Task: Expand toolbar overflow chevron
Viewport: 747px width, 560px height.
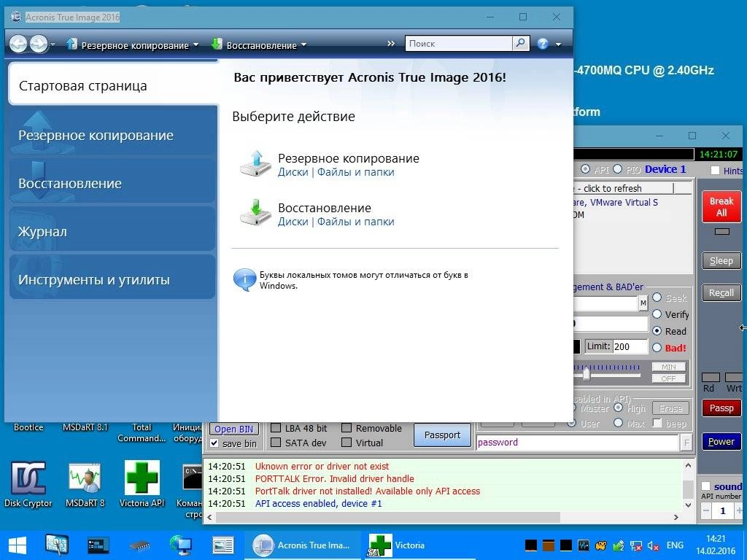Action: (391, 44)
